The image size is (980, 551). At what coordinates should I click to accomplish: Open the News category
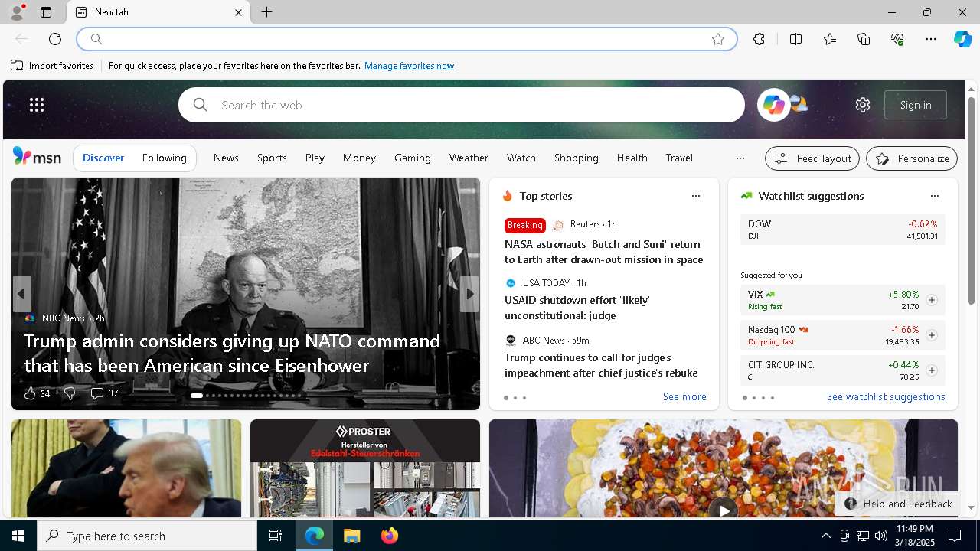tap(226, 158)
